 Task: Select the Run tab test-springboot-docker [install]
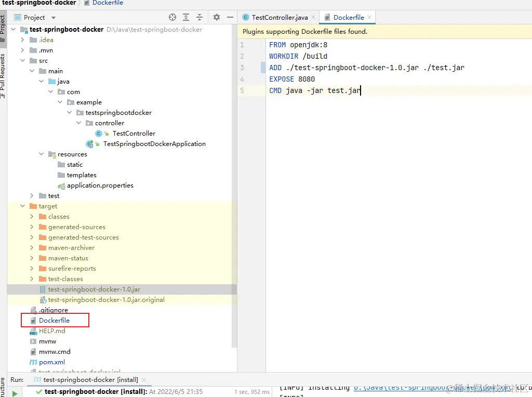(90, 380)
